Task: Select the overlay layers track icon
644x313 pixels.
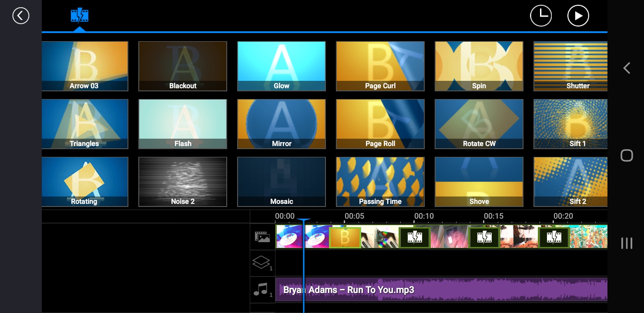Action: pos(262,263)
